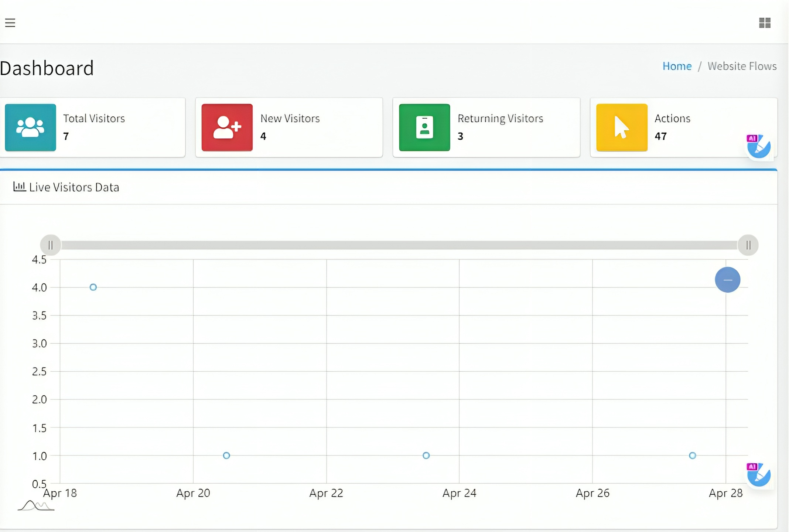Select the data point just before Apr 24

[x=426, y=456]
